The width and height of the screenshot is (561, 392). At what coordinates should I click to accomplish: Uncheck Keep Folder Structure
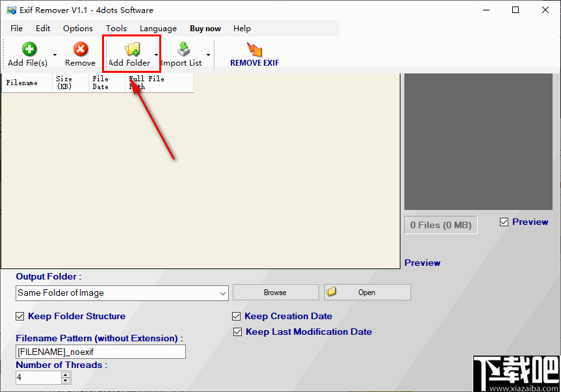[20, 316]
